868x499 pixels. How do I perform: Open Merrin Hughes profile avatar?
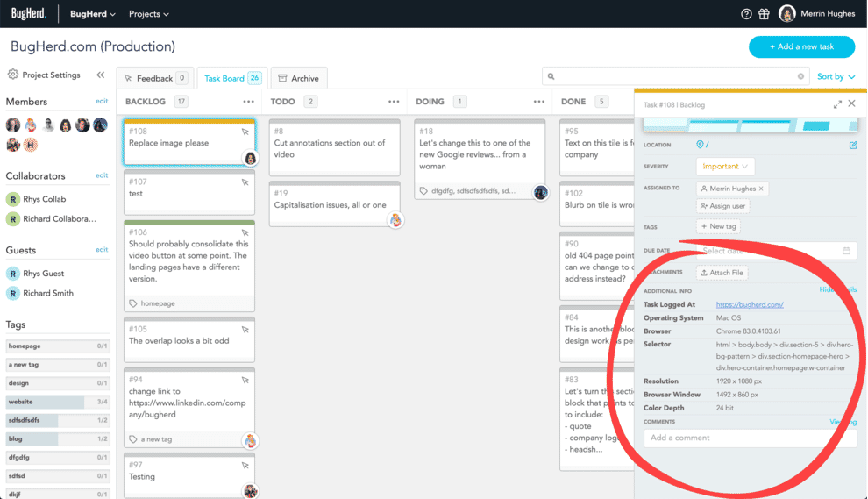(786, 13)
